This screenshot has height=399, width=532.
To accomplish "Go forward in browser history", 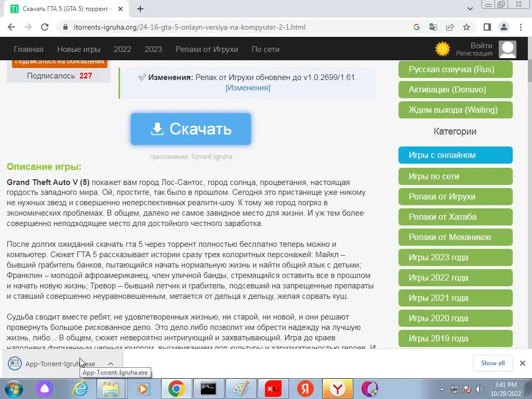I will (28, 27).
